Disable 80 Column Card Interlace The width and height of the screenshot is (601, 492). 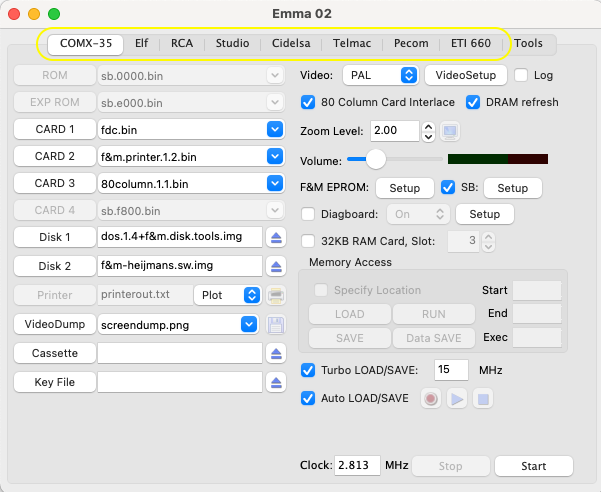coord(308,102)
